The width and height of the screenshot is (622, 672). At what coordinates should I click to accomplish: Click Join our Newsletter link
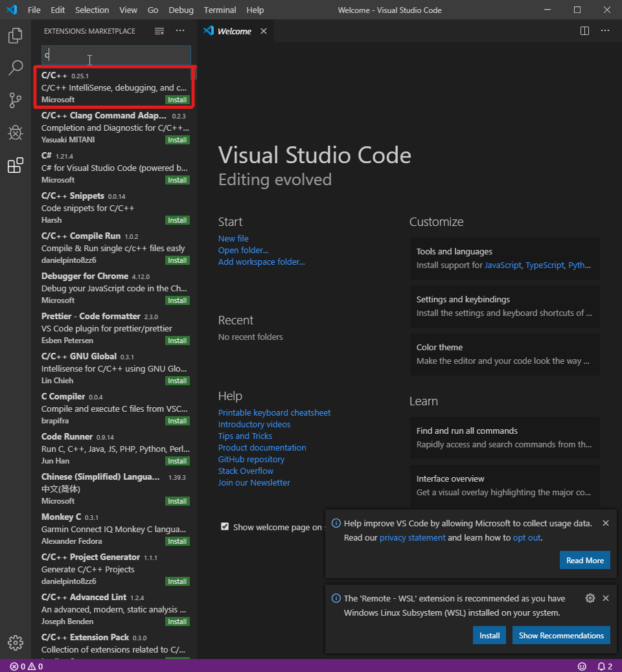point(254,482)
